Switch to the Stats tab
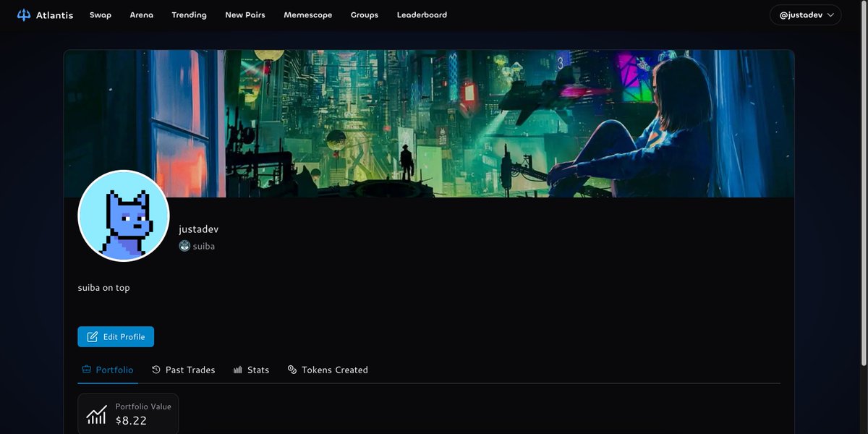Image resolution: width=868 pixels, height=434 pixels. pos(251,370)
